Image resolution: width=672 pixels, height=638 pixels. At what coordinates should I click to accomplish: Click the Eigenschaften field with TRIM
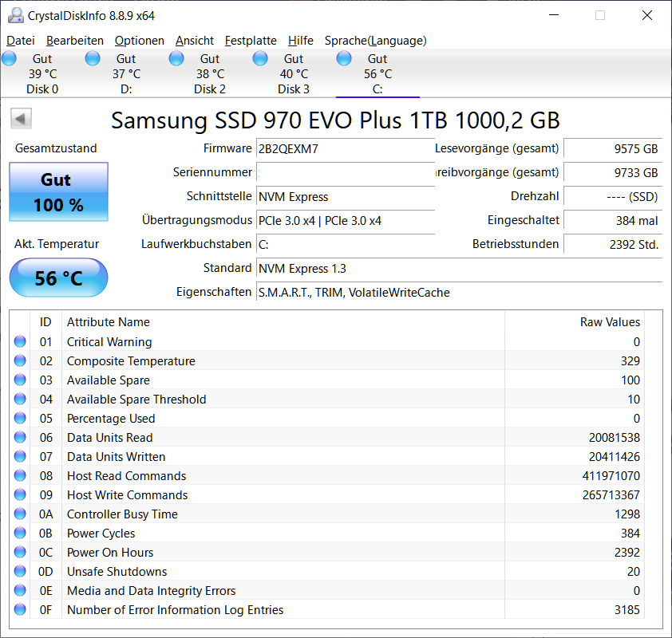(460, 293)
